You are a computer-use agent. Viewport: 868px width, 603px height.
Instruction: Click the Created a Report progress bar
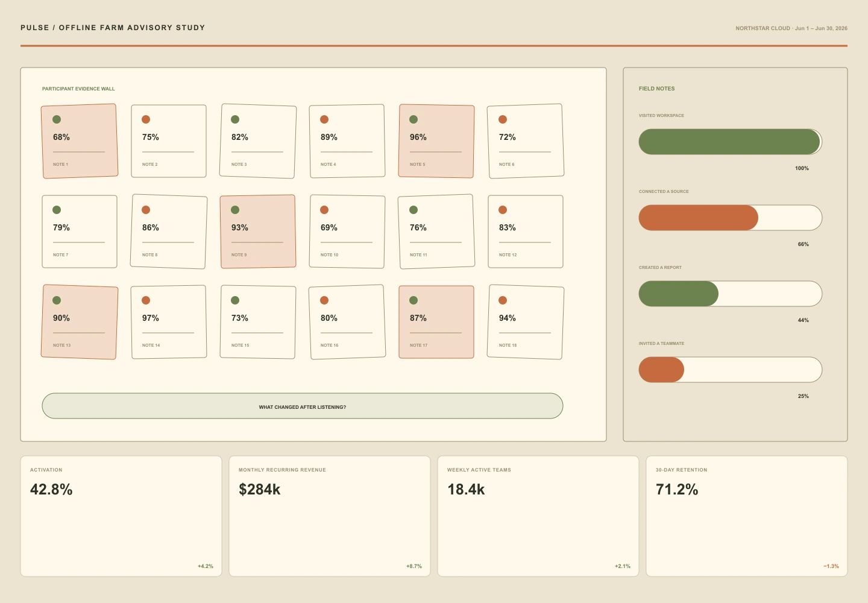(x=731, y=294)
